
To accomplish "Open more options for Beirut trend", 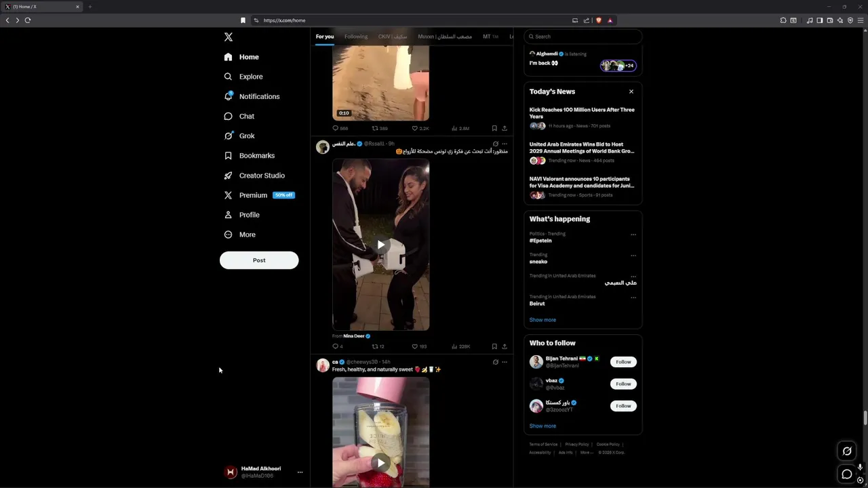I will 633,297.
